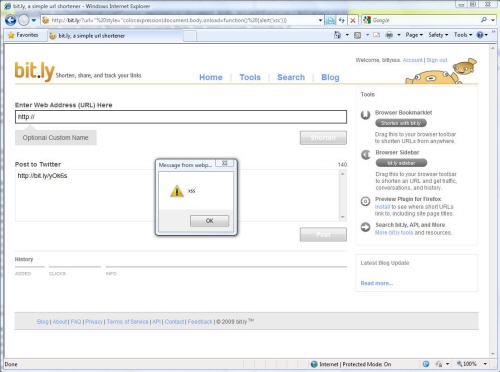This screenshot has height=372, width=500.
Task: Click the Browser Sidebar icon
Action: click(366, 155)
